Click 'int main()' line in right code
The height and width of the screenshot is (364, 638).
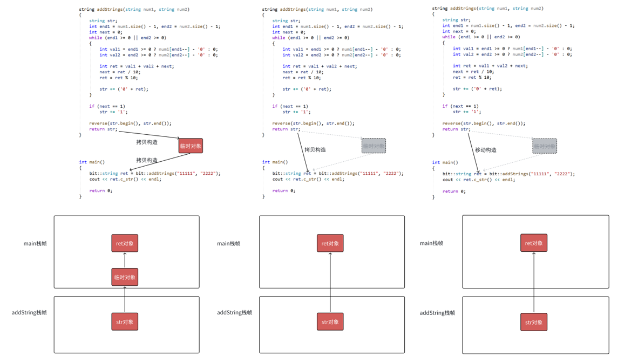pos(445,162)
